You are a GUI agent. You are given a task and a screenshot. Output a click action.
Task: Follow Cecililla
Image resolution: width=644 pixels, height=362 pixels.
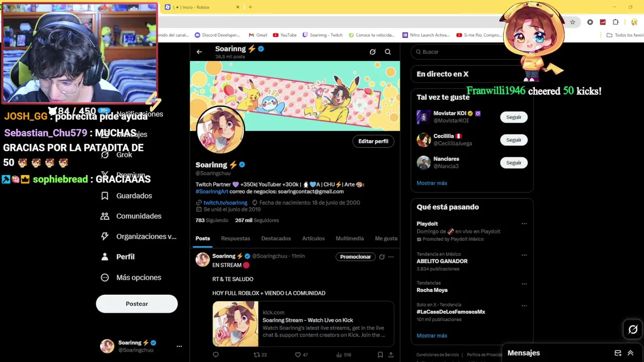(x=514, y=140)
